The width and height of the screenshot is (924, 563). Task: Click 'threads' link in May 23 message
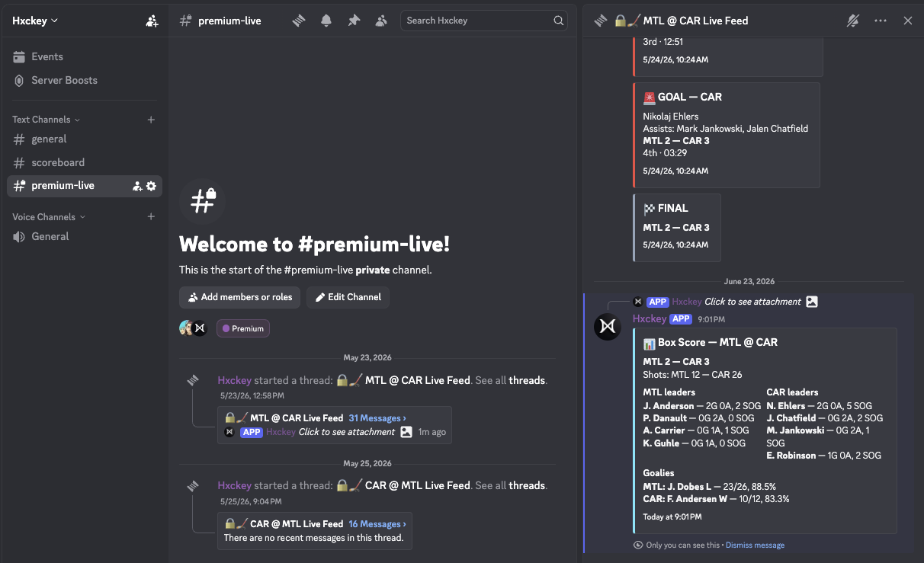528,380
